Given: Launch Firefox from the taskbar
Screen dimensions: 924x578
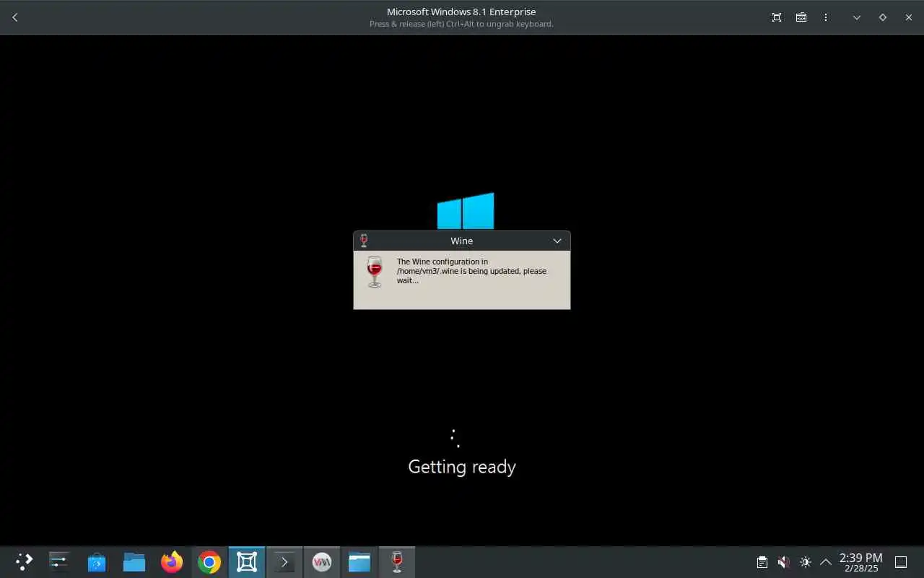Looking at the screenshot, I should tap(172, 561).
